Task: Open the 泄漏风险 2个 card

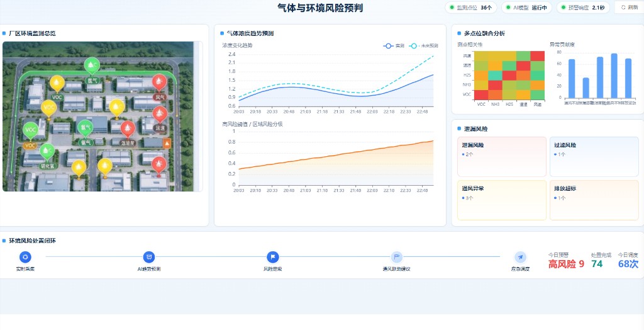Action: click(502, 157)
